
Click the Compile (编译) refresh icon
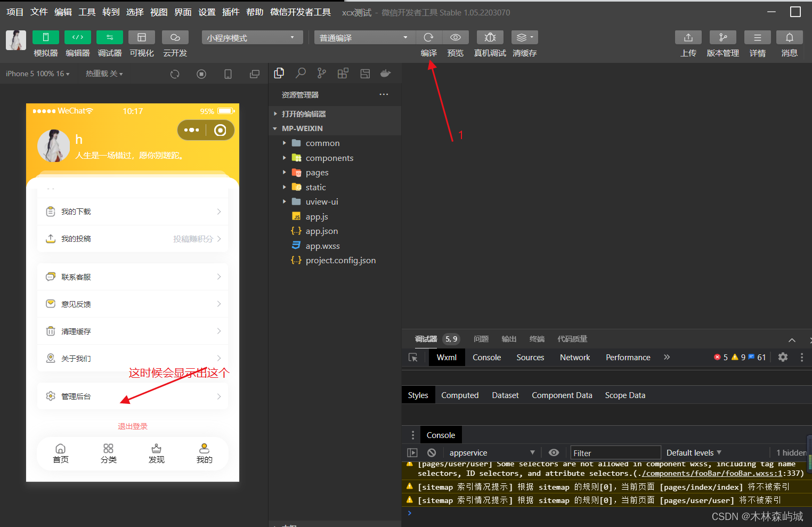[428, 37]
